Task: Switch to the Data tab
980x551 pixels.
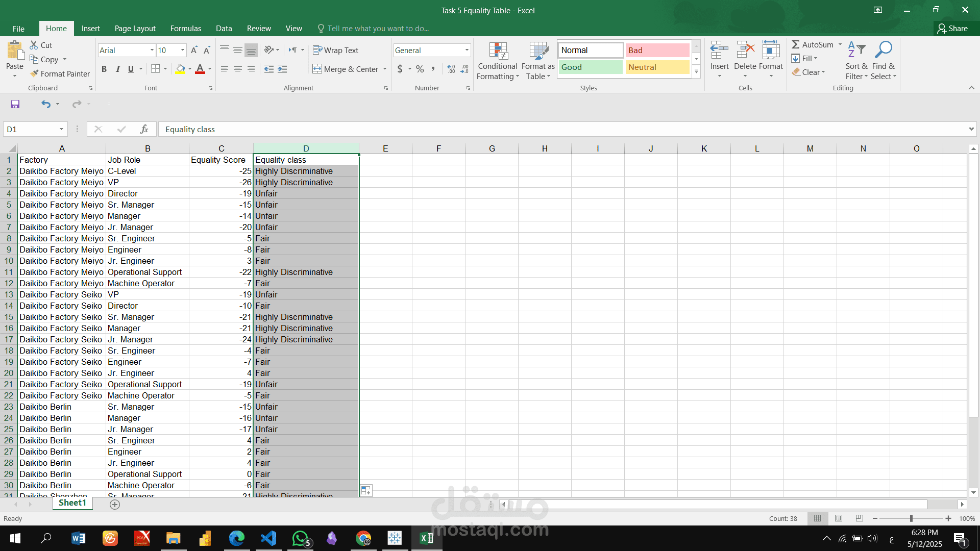Action: point(224,29)
